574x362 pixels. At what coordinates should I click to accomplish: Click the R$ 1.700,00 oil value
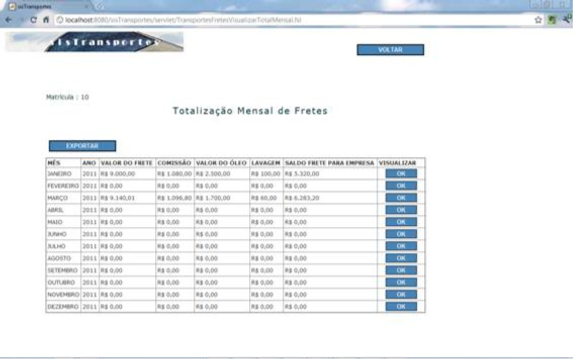click(213, 198)
